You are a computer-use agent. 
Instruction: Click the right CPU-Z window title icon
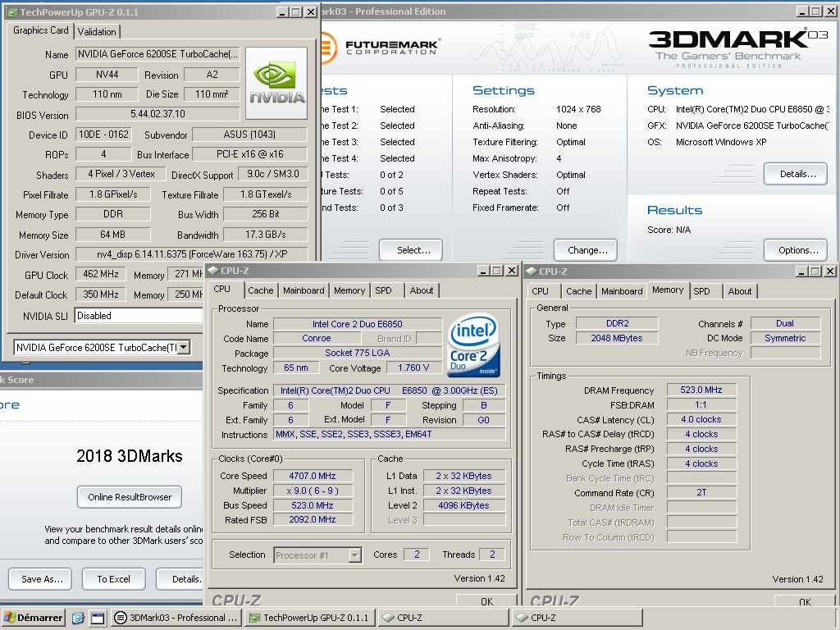532,271
